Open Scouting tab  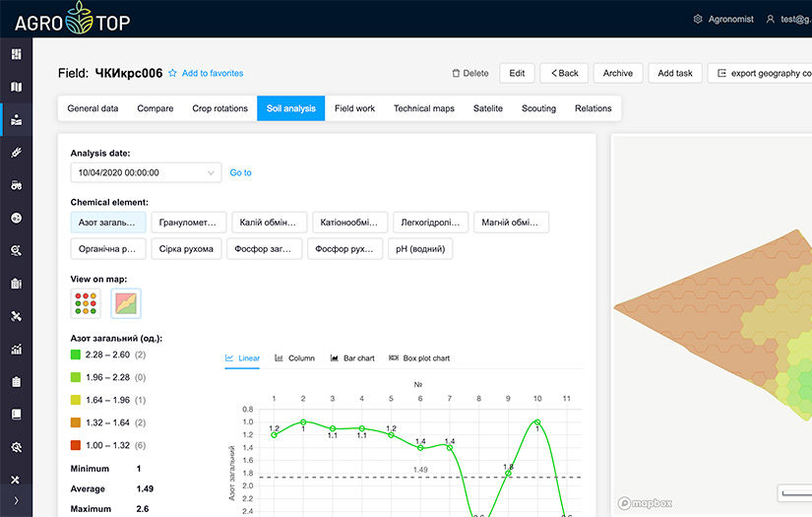point(538,108)
